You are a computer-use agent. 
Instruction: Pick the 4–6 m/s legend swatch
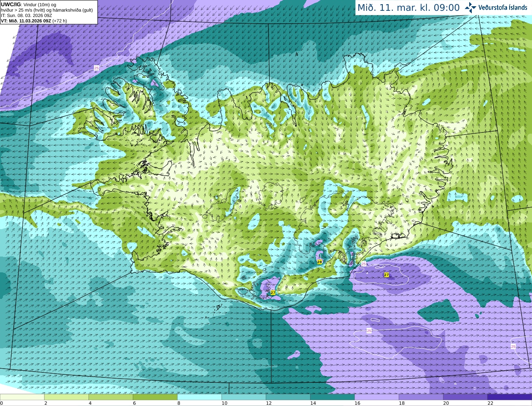point(111,397)
